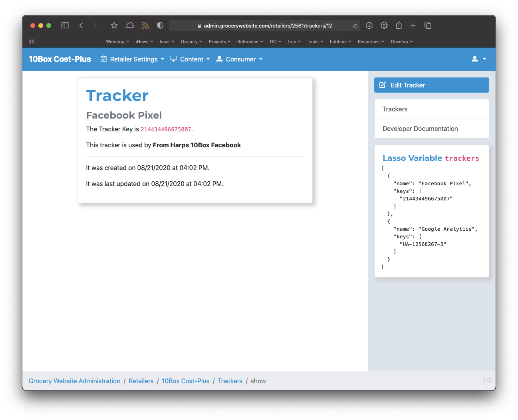Click the Consumer person icon

(219, 59)
